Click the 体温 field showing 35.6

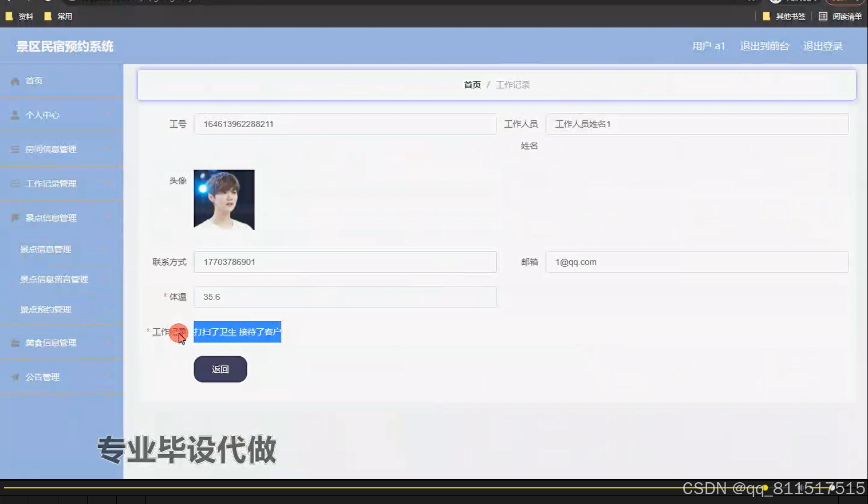point(345,297)
